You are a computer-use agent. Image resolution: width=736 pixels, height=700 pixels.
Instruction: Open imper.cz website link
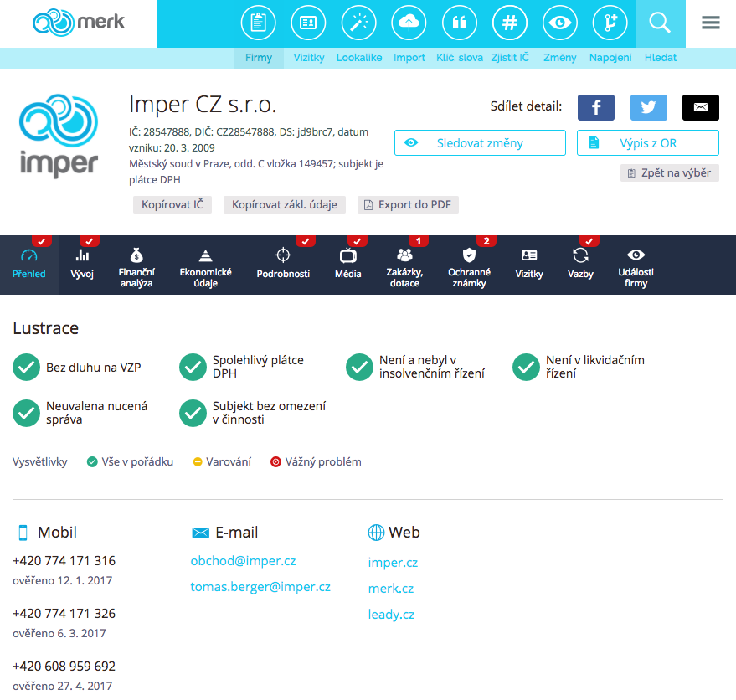393,563
